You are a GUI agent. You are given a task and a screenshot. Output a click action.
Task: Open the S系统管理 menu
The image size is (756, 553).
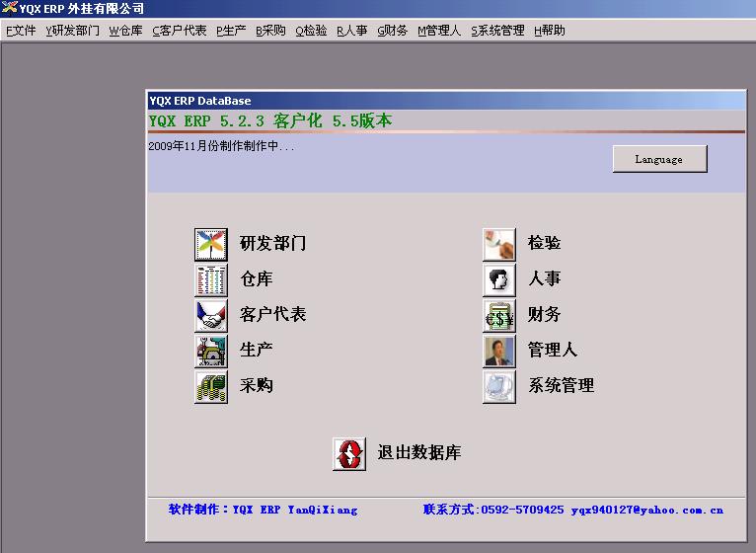click(x=497, y=31)
